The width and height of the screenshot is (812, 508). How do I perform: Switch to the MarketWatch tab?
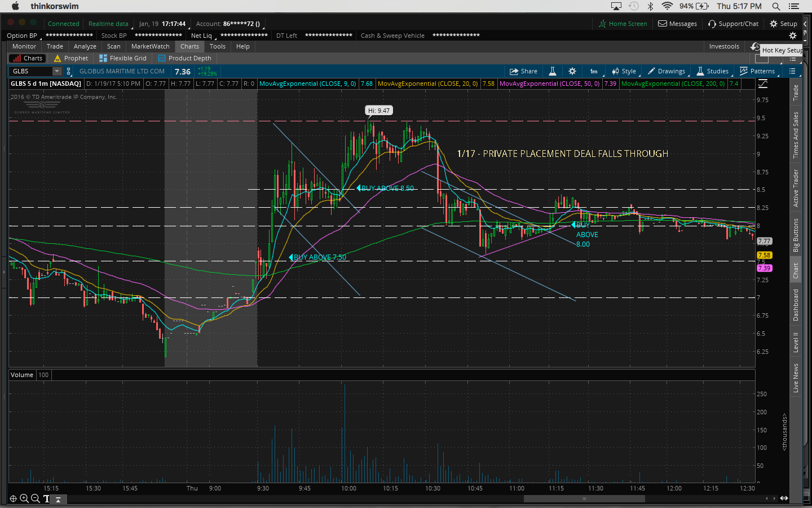point(150,46)
